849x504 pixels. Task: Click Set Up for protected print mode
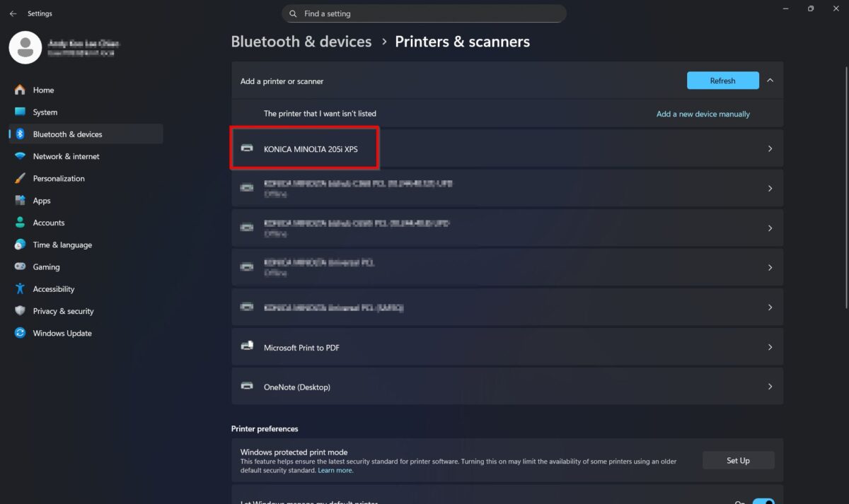tap(738, 460)
